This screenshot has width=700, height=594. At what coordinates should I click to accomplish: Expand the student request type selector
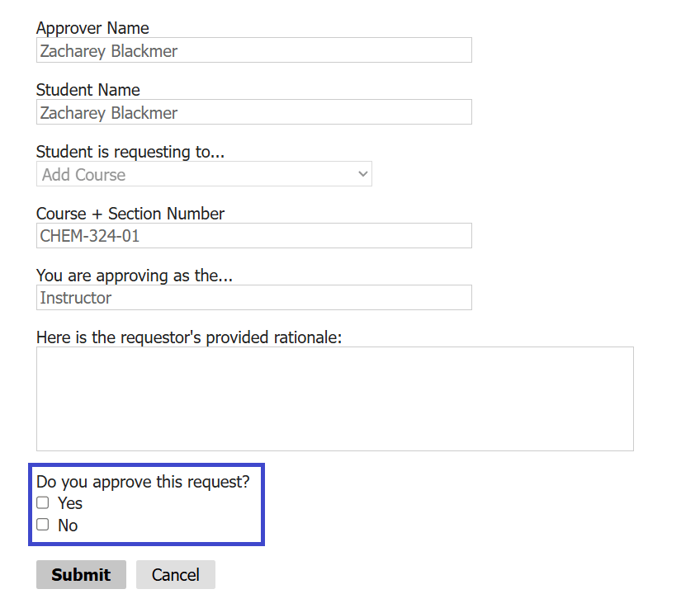point(204,174)
